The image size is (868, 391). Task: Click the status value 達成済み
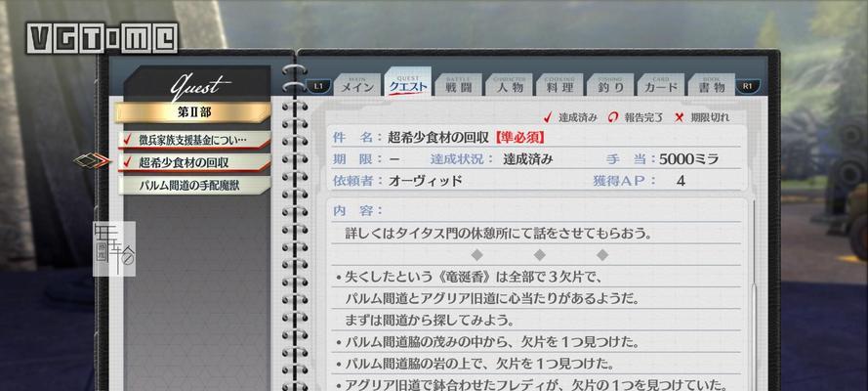527,159
